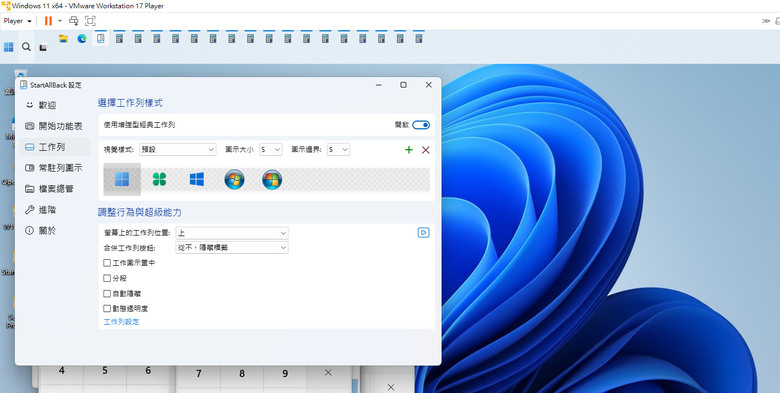Viewport: 780px width, 393px height.
Task: Open 圖示邊界 dropdown
Action: 338,149
